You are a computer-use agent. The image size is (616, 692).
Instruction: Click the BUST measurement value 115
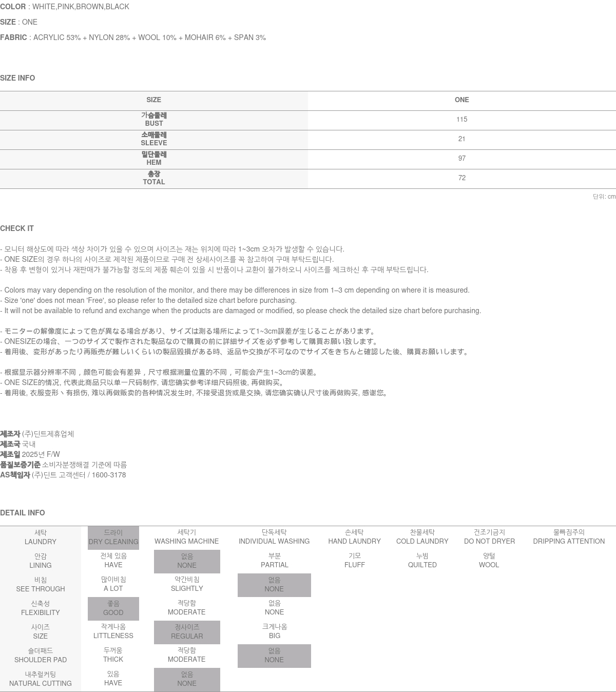(x=461, y=120)
